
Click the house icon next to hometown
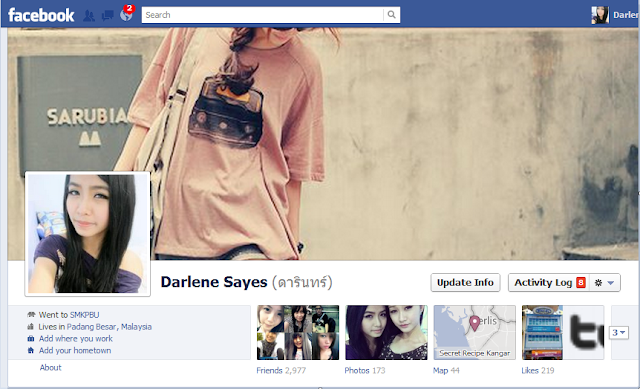tap(31, 350)
